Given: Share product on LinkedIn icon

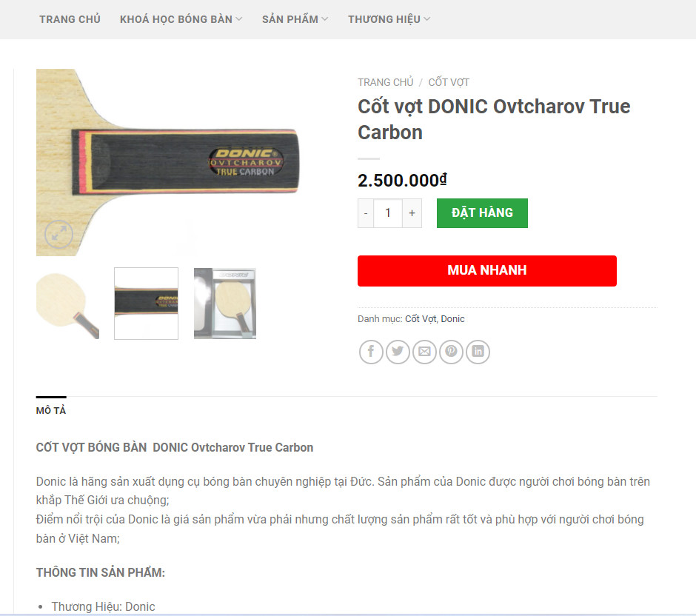Looking at the screenshot, I should coord(478,352).
